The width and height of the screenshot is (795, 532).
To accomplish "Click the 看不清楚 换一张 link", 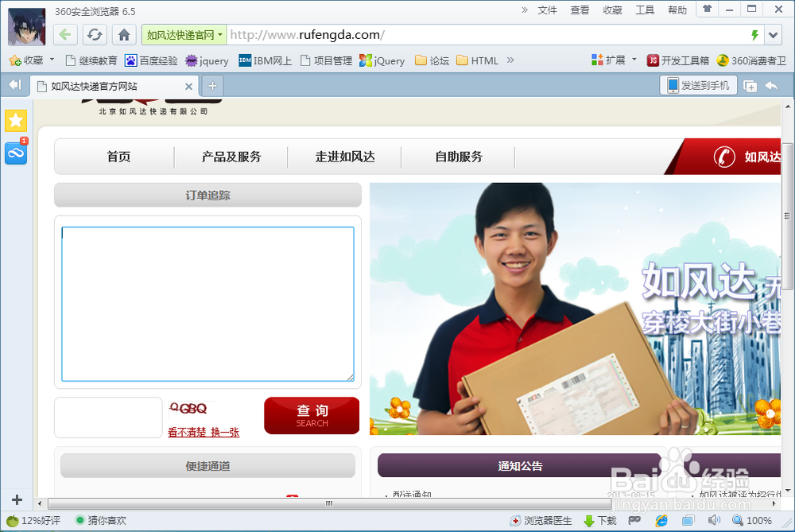I will [x=204, y=432].
